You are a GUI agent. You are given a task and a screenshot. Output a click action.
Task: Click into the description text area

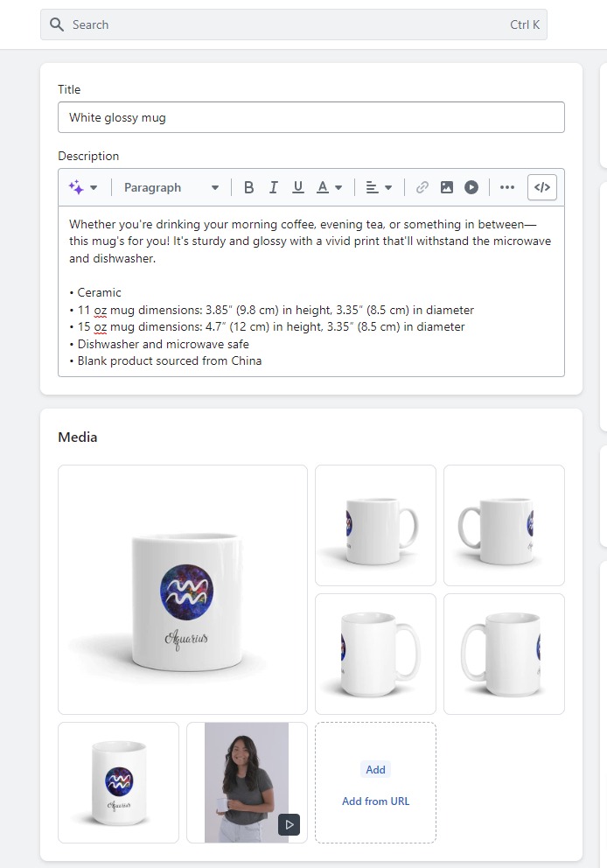pyautogui.click(x=311, y=291)
